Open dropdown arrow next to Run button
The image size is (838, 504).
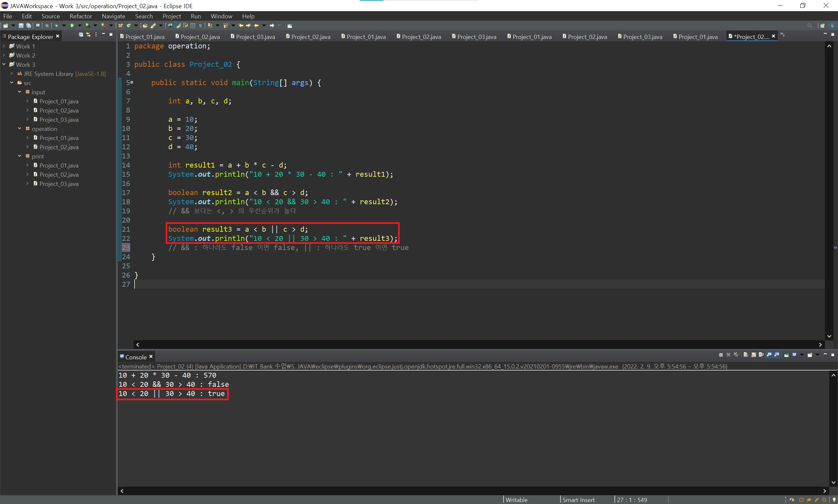pyautogui.click(x=80, y=26)
